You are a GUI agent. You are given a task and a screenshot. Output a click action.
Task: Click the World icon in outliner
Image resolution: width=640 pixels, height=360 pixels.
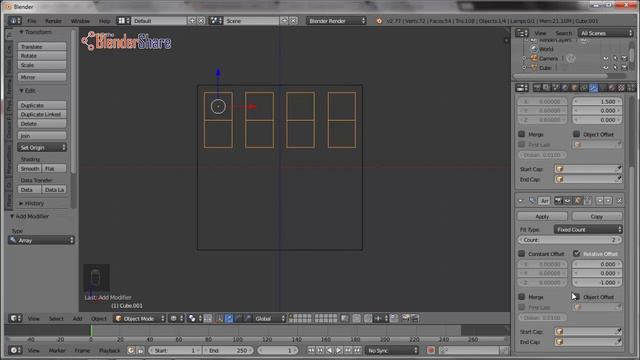coord(534,49)
